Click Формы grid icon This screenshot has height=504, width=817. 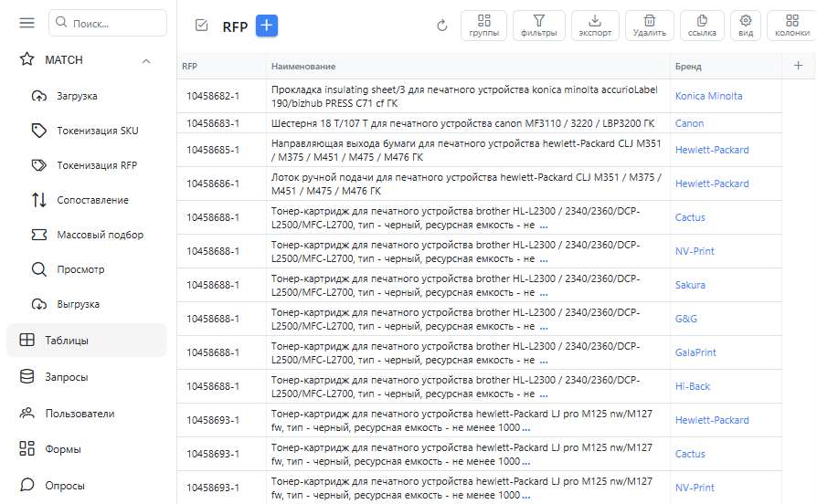[27, 449]
